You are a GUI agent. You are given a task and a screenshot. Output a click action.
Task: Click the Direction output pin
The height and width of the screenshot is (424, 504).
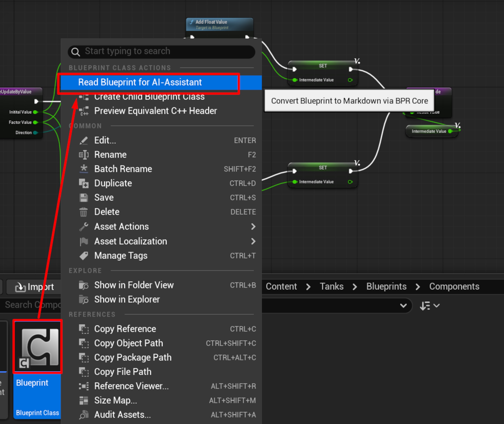click(35, 133)
